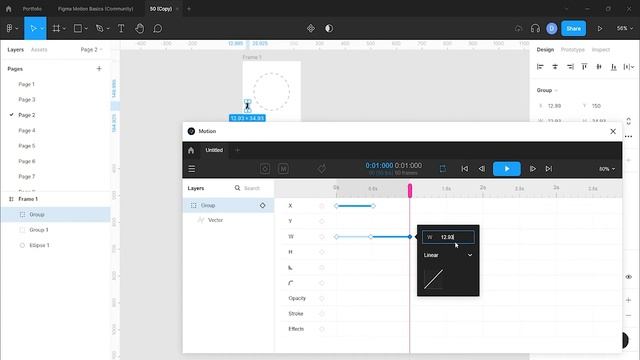Toggle Group layer keyframe diamond
The height and width of the screenshot is (360, 640).
pos(262,205)
